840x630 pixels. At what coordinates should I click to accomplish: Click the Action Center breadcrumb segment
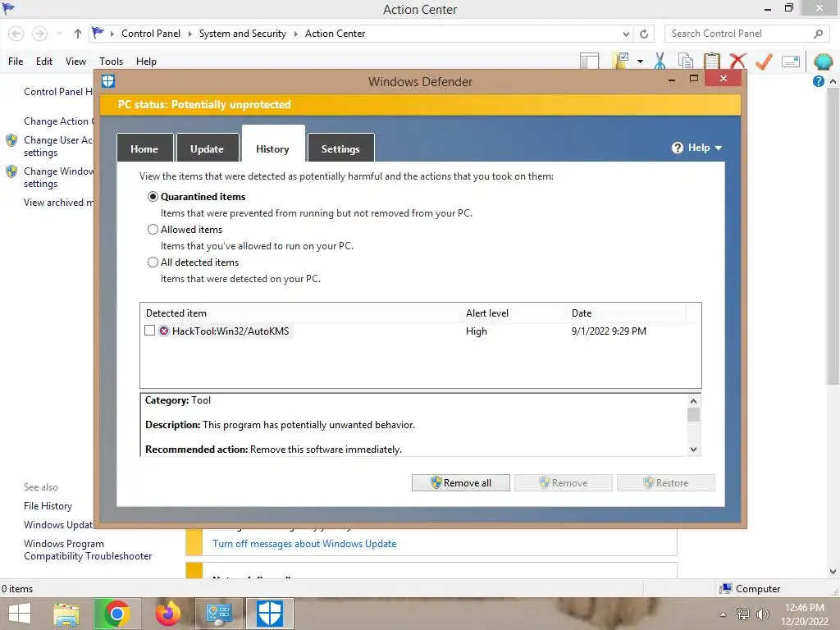(335, 34)
